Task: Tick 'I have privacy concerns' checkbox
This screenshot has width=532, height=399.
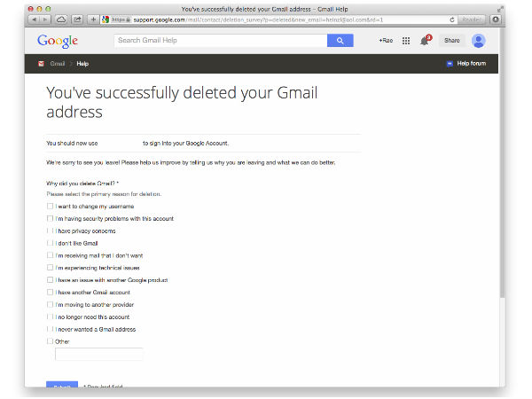Action: tap(51, 231)
